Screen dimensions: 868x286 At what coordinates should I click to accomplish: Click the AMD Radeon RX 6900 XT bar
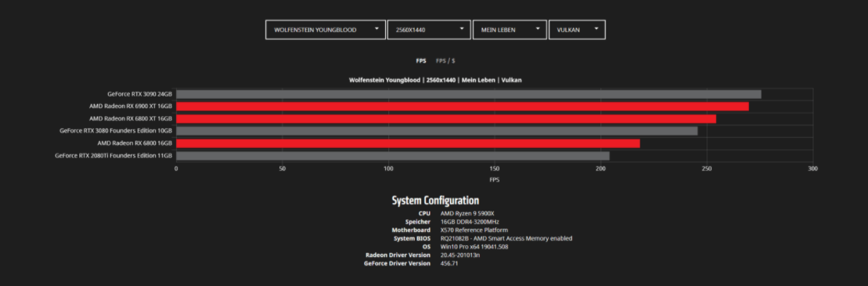pos(463,107)
